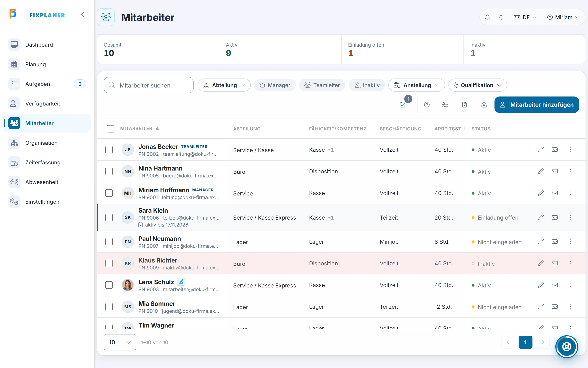Toggle the Manager filter chip
588x368 pixels.
coord(275,85)
